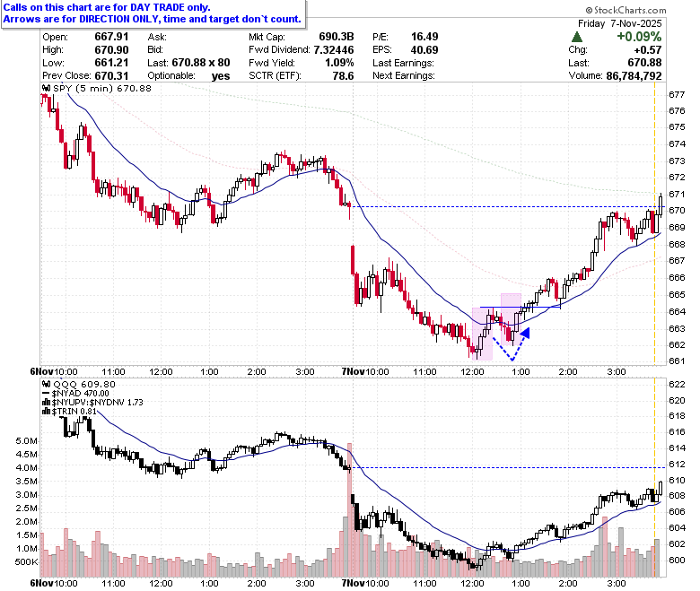The height and width of the screenshot is (591, 700).
Task: Click the Optionable yes field
Action: pyautogui.click(x=188, y=76)
